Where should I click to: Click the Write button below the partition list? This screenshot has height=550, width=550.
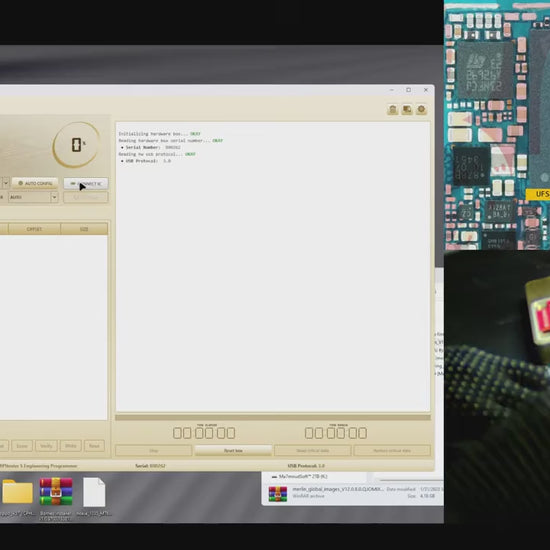(71, 446)
